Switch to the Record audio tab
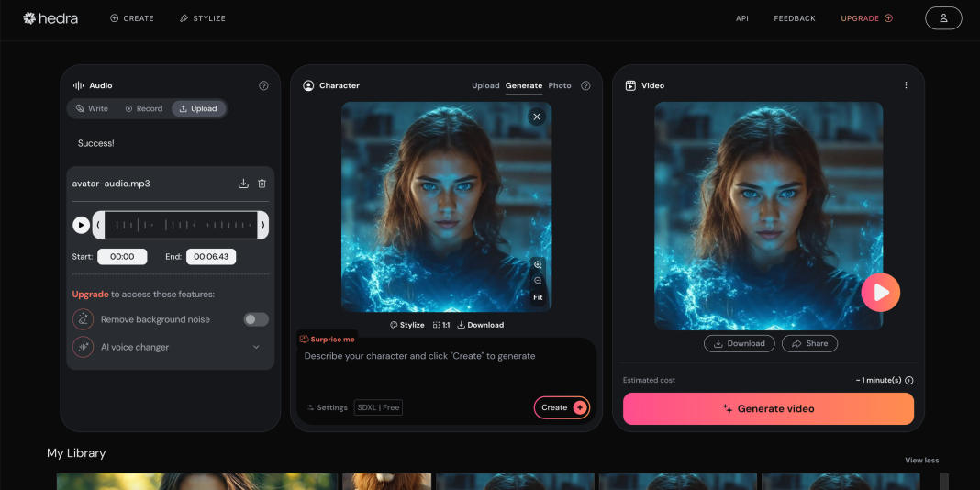The width and height of the screenshot is (980, 490). [144, 109]
